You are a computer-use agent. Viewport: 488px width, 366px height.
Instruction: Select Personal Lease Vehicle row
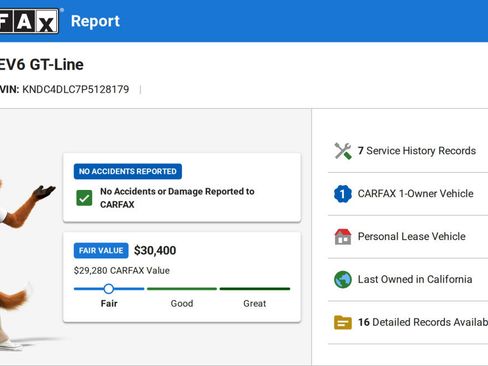(x=408, y=237)
